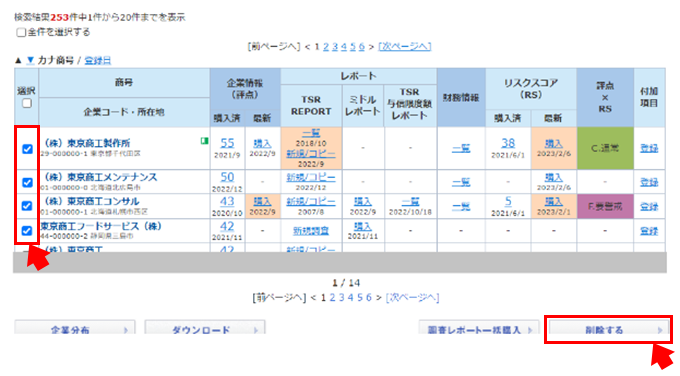Click the ダウンロード button
This screenshot has width=680, height=376.
[205, 328]
